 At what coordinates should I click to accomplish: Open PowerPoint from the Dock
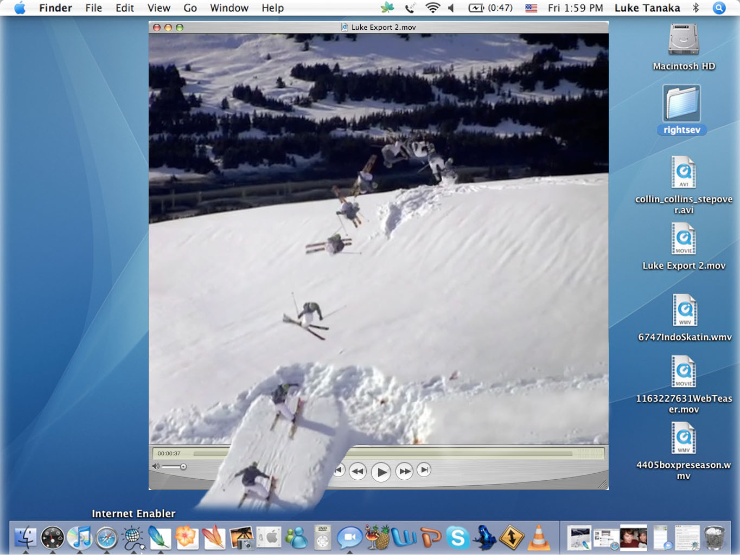pos(431,538)
